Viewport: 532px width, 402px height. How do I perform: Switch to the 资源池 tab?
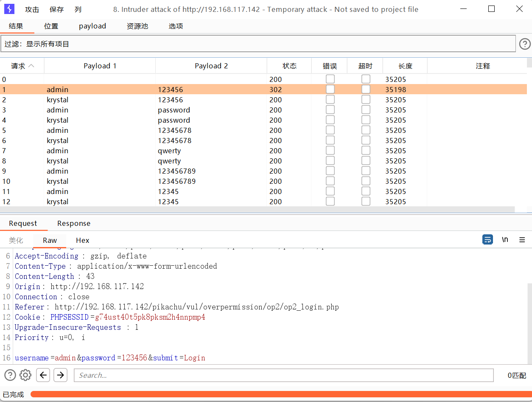137,26
